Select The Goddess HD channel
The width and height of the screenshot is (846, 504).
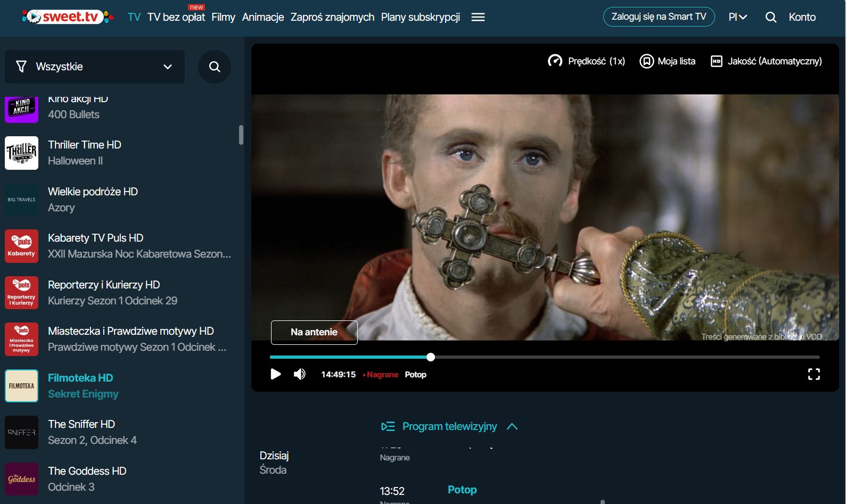point(87,471)
